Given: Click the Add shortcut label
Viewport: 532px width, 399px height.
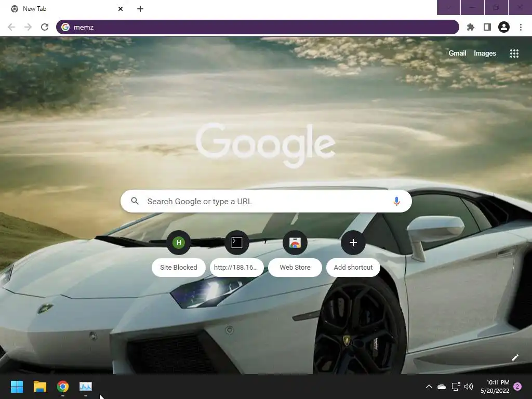Looking at the screenshot, I should (x=353, y=268).
